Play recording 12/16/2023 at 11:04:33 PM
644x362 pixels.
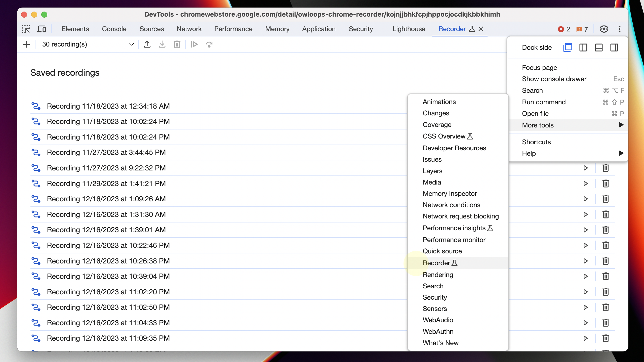coord(586,323)
